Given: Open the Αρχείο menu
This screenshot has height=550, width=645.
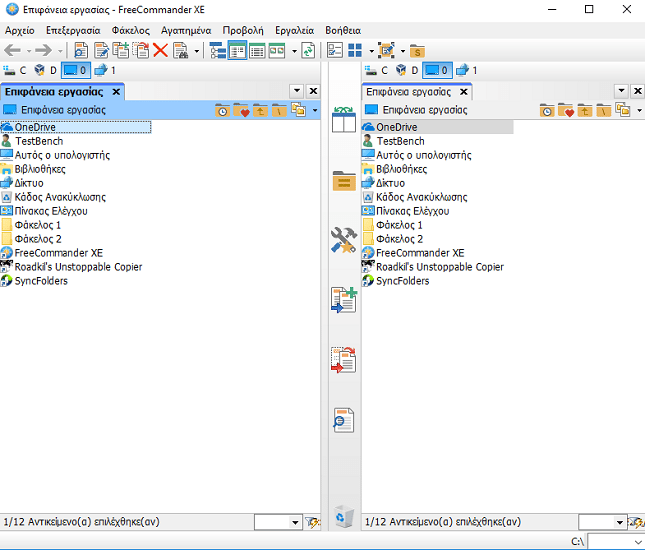Looking at the screenshot, I should 20,30.
